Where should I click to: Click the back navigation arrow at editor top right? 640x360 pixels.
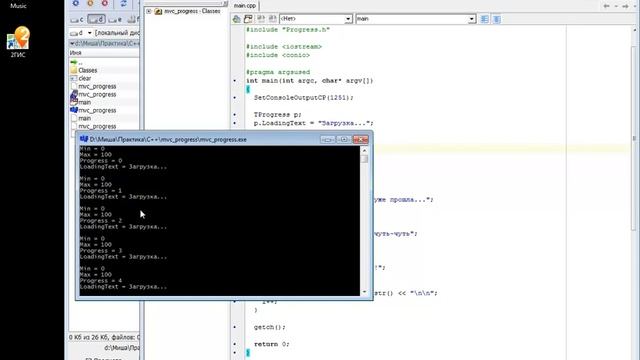[607, 6]
